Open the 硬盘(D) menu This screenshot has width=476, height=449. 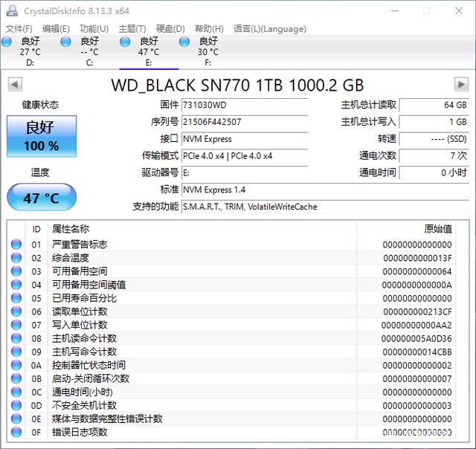[170, 29]
